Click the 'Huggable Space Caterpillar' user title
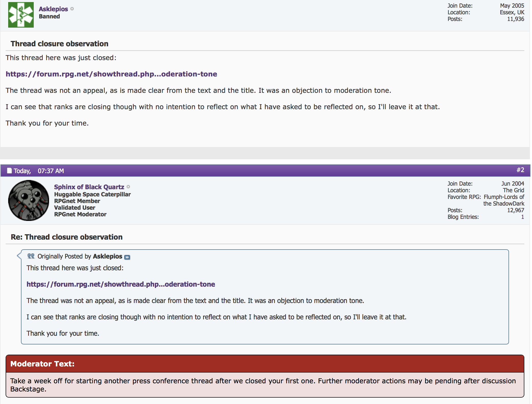 click(92, 194)
